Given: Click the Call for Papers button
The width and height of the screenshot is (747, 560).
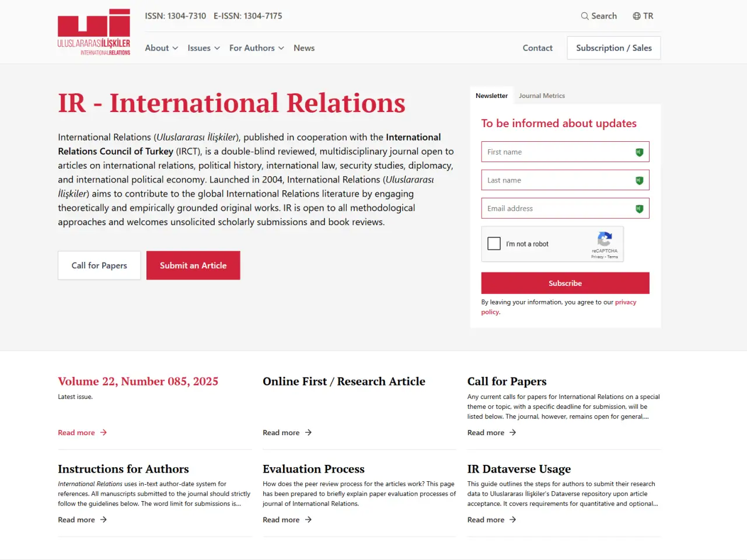Looking at the screenshot, I should (x=99, y=265).
